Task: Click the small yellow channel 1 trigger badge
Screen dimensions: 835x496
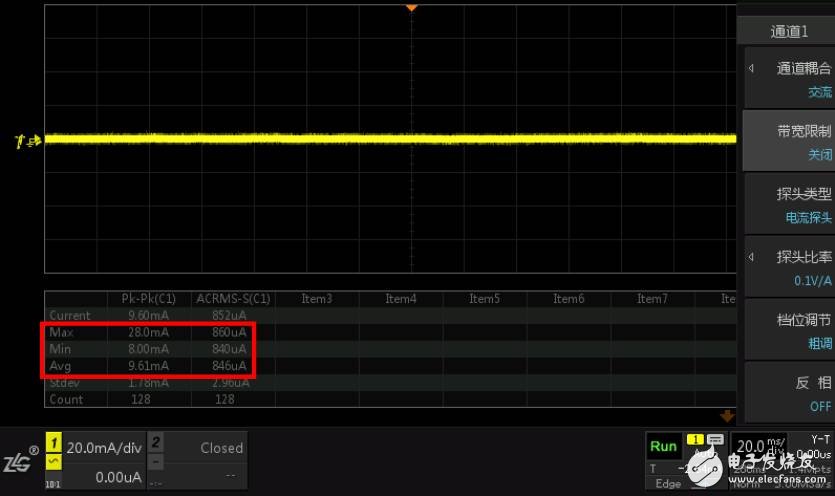Action: (x=694, y=440)
